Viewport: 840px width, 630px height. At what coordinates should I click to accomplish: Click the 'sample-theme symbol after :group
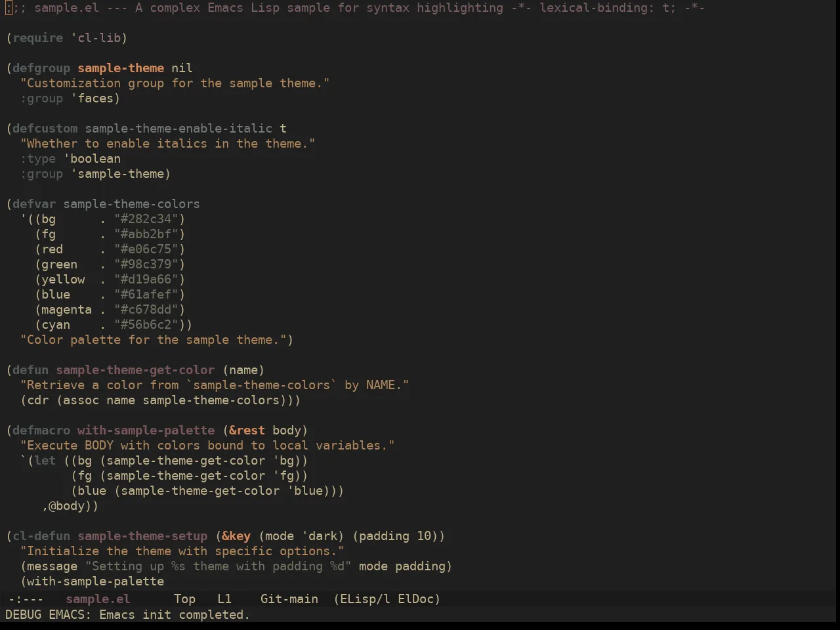point(117,174)
